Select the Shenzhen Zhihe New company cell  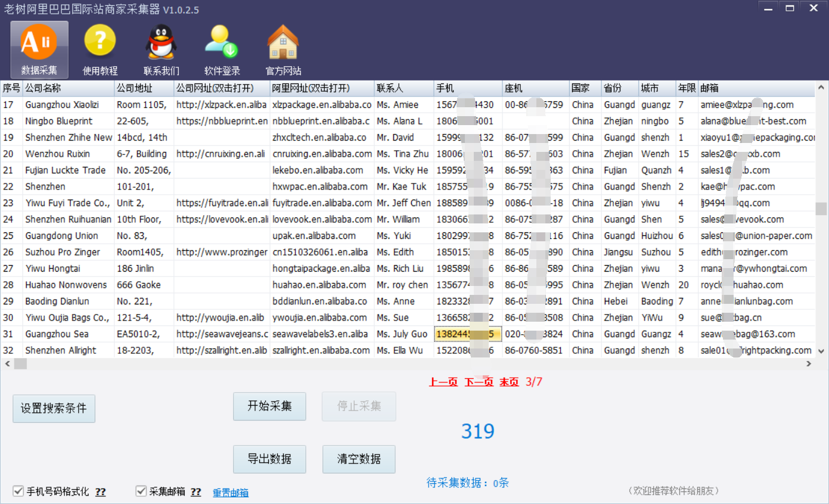coord(69,138)
